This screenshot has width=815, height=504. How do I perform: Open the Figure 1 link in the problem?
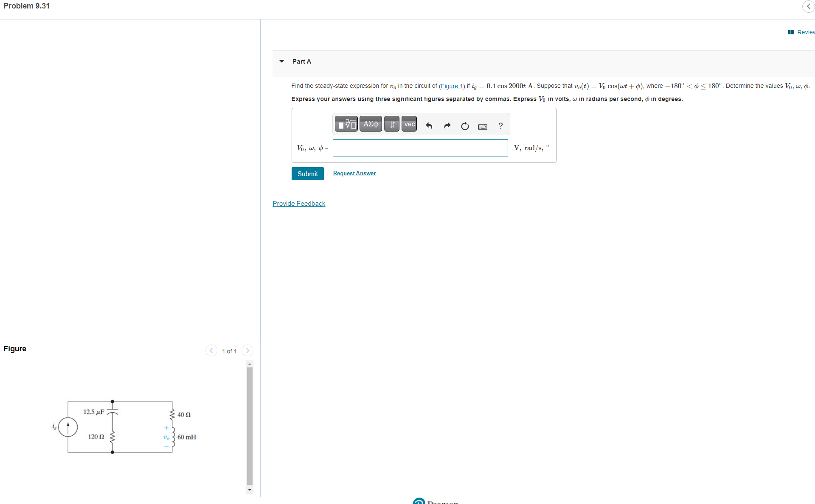point(452,86)
